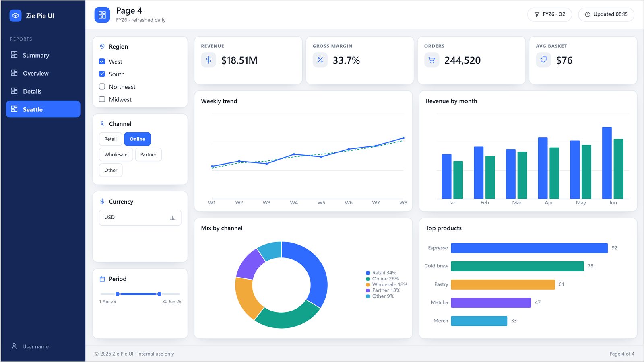The width and height of the screenshot is (644, 362).
Task: Select the Partner channel chip
Action: coord(149,154)
